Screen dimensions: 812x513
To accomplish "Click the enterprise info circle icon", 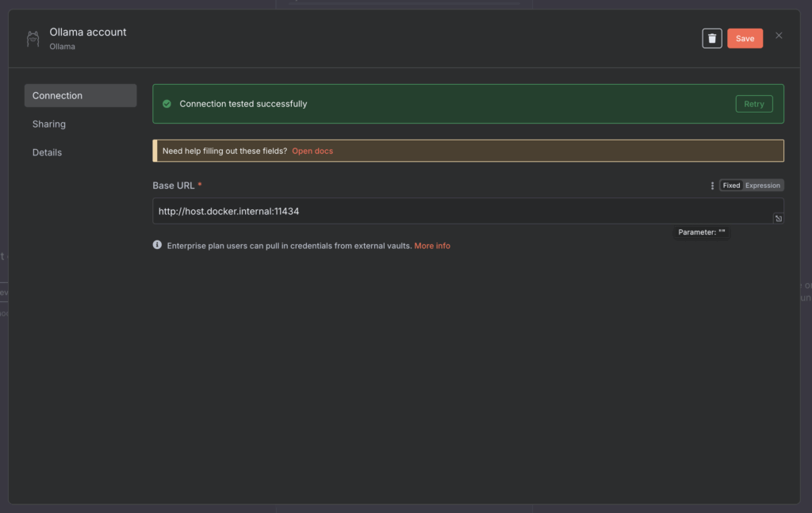I will click(x=157, y=245).
